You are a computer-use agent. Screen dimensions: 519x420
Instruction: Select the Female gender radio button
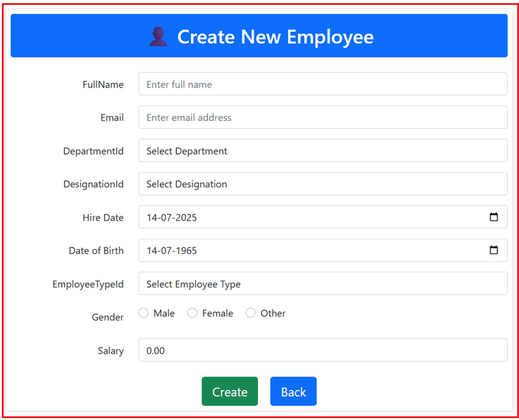(x=193, y=313)
